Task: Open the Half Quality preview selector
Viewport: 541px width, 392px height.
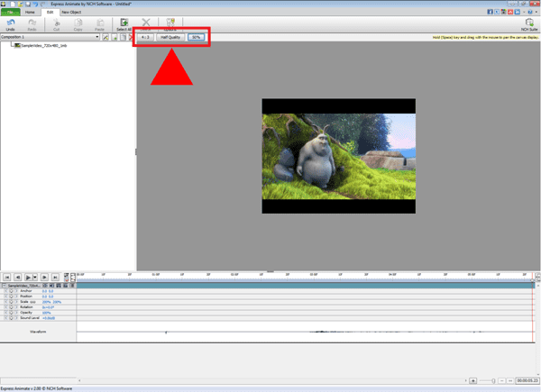Action: (x=170, y=37)
